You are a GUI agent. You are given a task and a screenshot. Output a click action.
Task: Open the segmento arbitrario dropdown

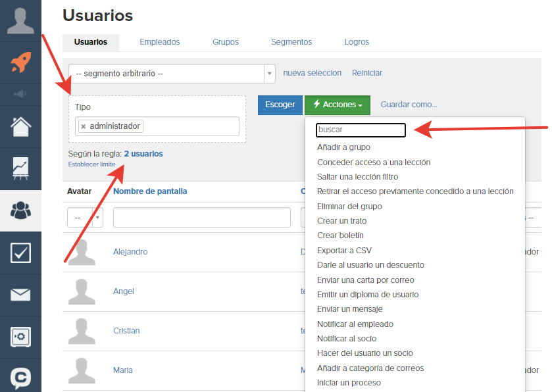(x=172, y=74)
